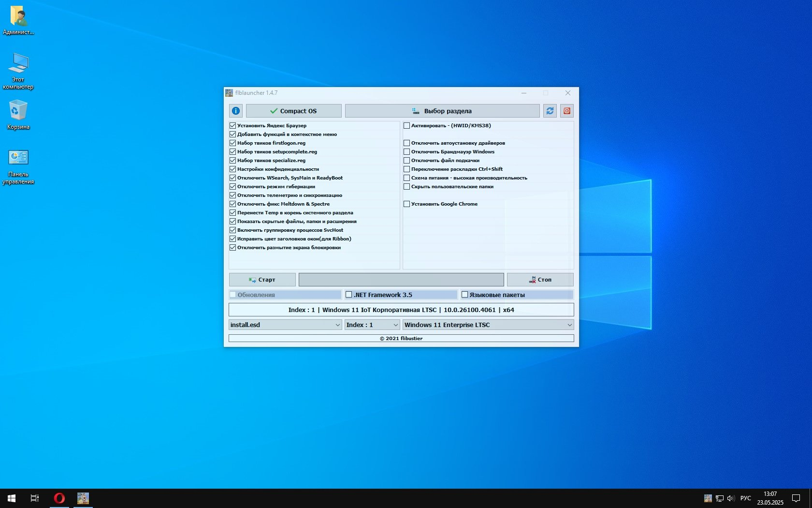Click the blue refresh arrows icon
812x508 pixels.
(550, 111)
